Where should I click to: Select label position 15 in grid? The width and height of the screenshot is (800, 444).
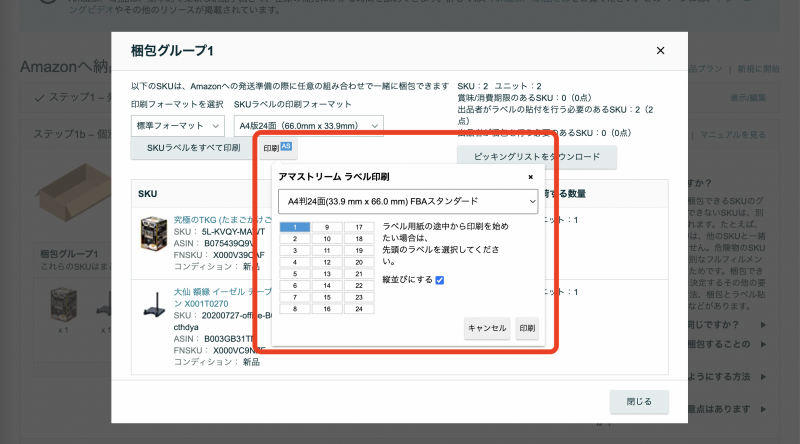327,297
